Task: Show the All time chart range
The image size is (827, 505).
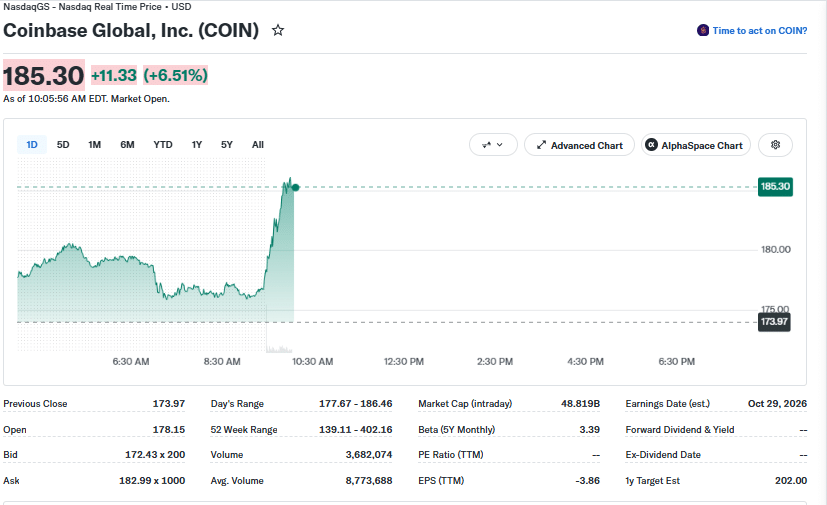Action: click(258, 145)
